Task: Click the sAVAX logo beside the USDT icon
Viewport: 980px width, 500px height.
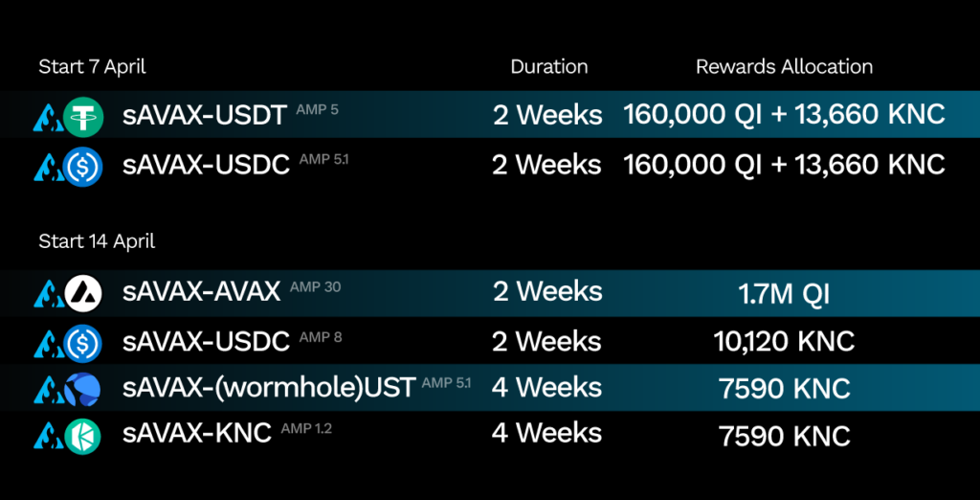Action: [48, 118]
